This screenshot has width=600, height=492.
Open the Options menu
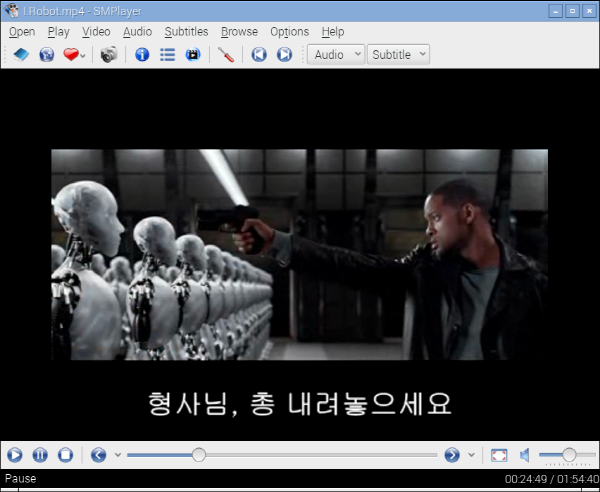point(290,32)
